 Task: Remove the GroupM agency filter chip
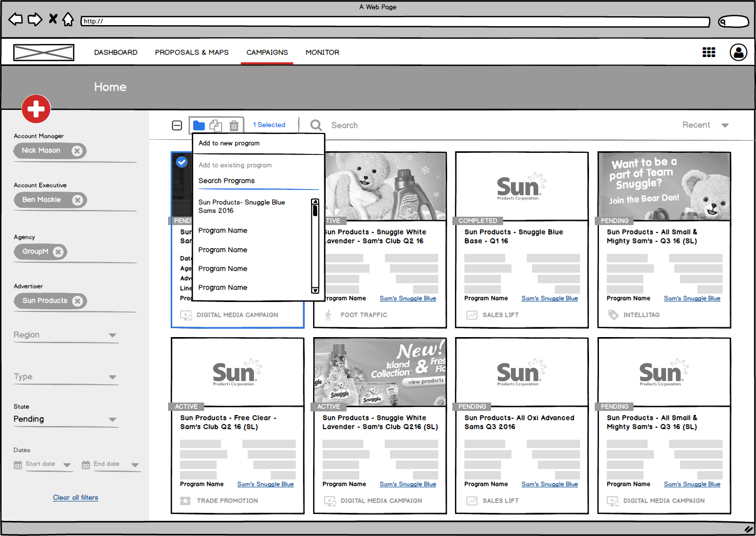[x=58, y=252]
